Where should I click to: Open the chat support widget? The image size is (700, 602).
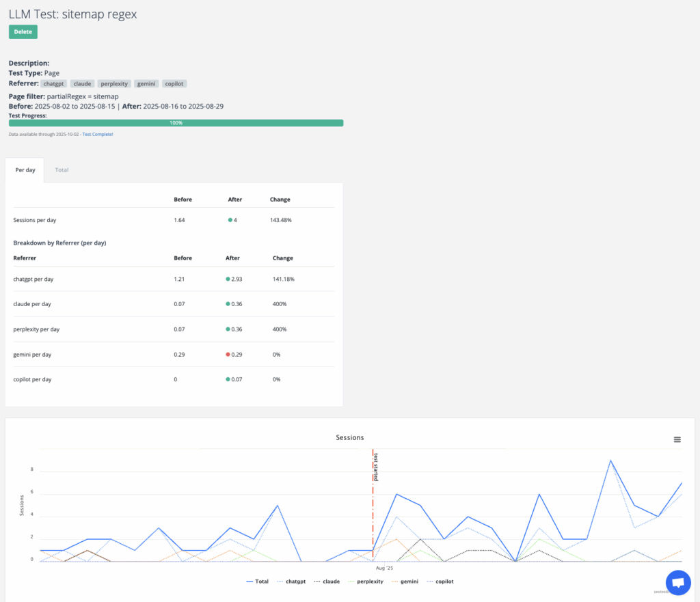coord(678,583)
